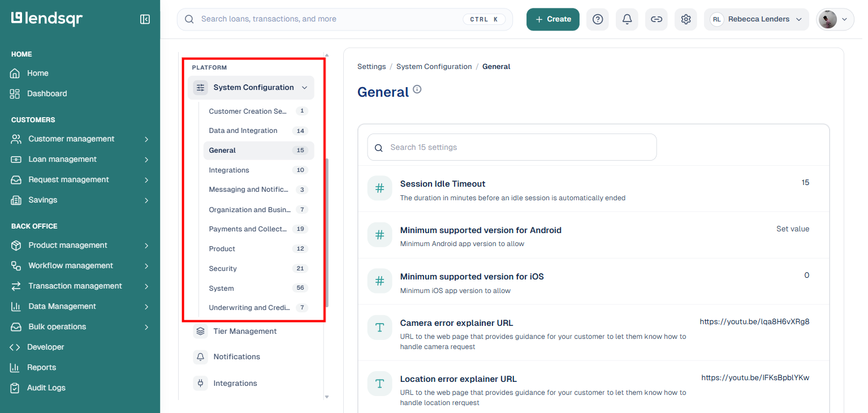868x413 pixels.
Task: Select the Security settings category
Action: point(258,269)
